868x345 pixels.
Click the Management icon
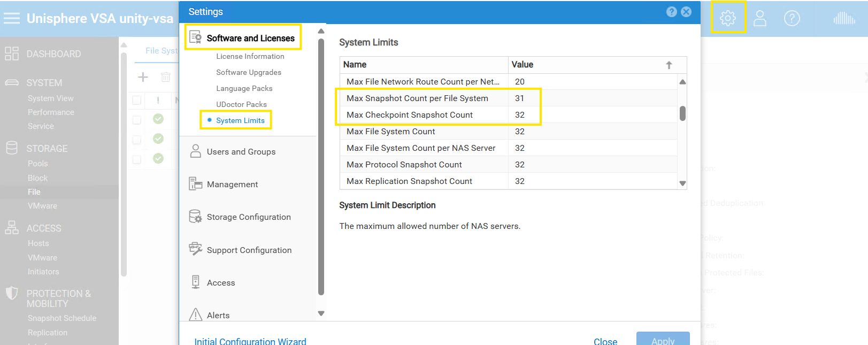196,184
